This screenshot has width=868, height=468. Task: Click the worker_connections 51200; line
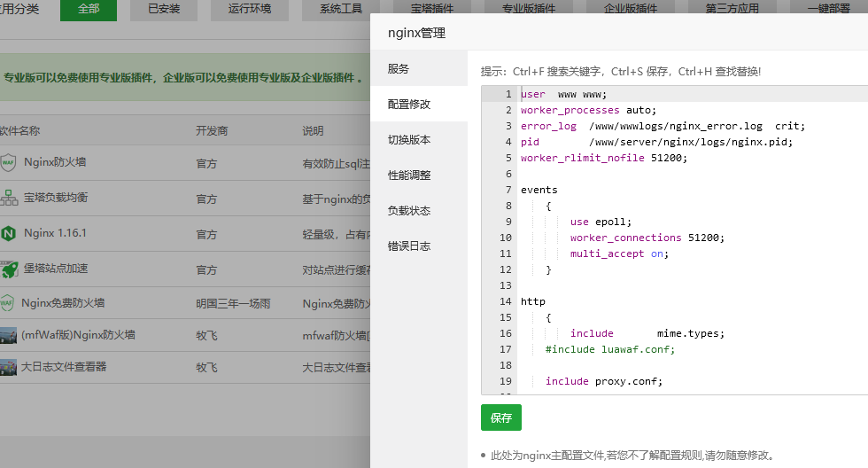[647, 238]
